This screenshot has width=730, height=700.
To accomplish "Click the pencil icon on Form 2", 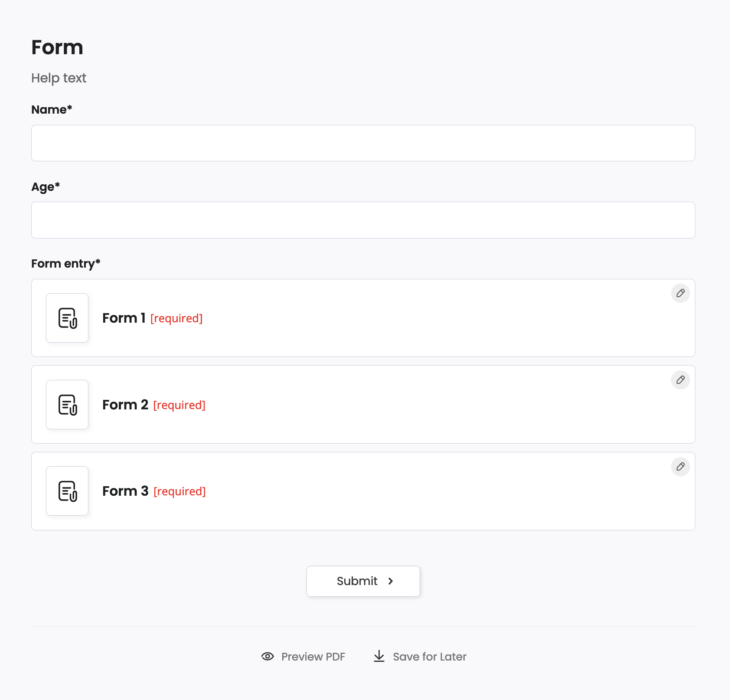I will pyautogui.click(x=680, y=380).
